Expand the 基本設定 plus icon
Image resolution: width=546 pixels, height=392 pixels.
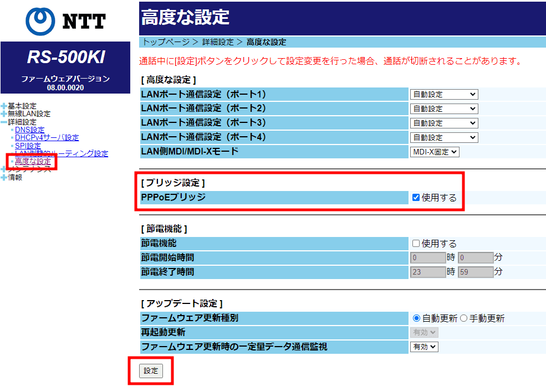(4, 106)
